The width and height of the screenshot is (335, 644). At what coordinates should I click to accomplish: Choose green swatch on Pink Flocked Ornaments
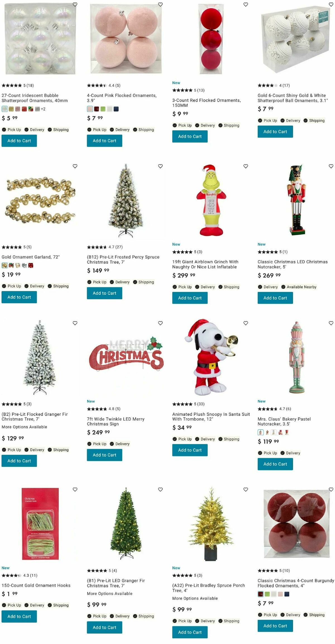point(103,109)
